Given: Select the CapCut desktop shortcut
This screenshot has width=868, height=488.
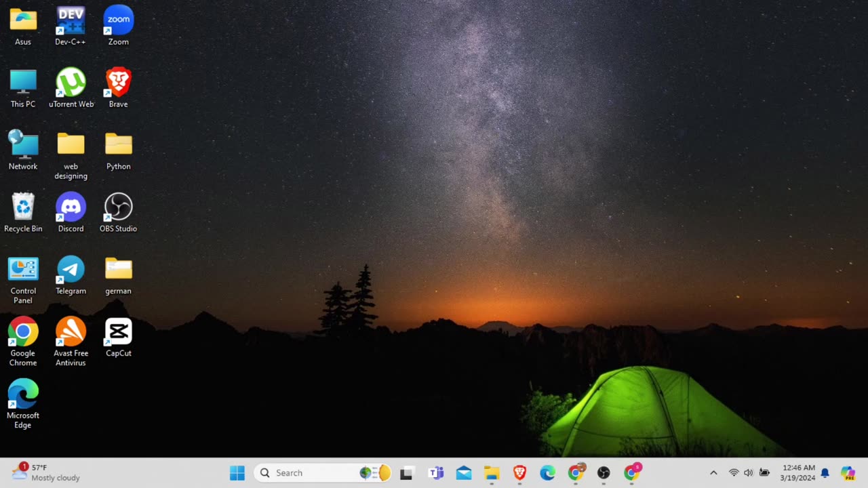Looking at the screenshot, I should (118, 338).
